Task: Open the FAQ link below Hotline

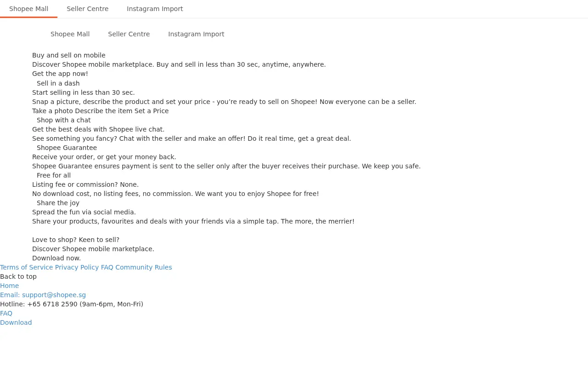Action: pyautogui.click(x=6, y=313)
